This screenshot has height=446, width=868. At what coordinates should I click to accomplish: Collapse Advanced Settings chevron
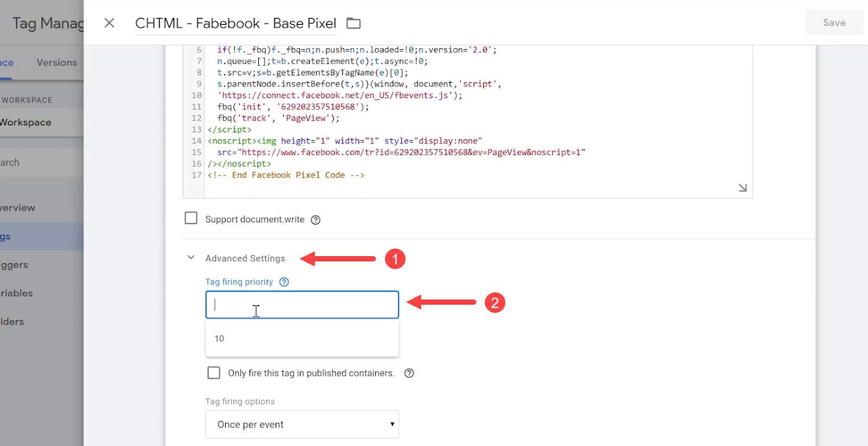pyautogui.click(x=191, y=257)
